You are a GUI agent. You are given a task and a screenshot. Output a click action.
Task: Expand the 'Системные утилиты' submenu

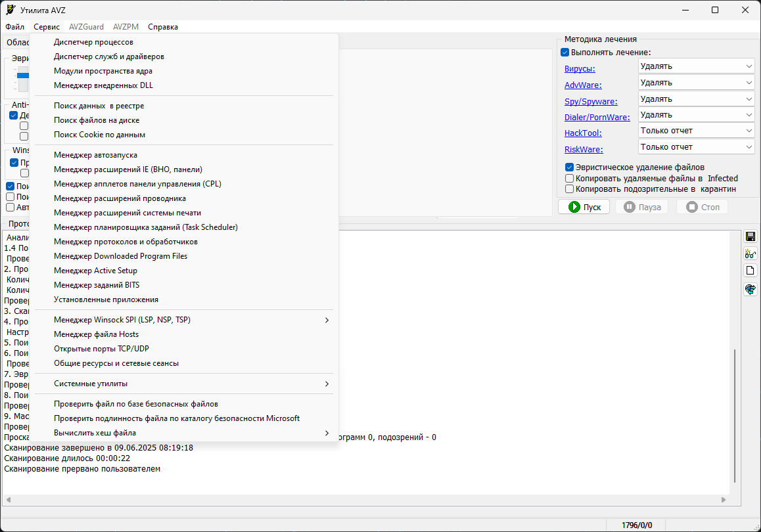click(184, 384)
